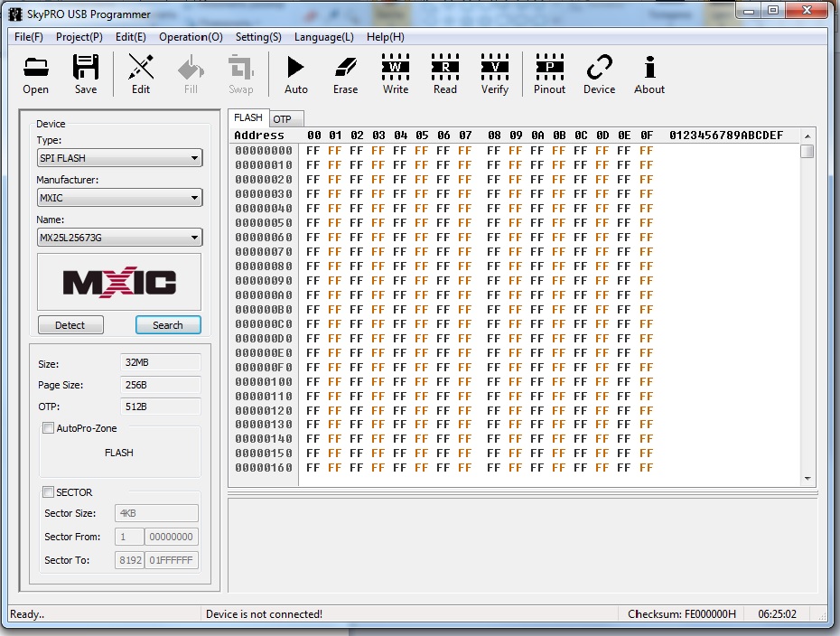Click the FLASH label under AutoPro-Zone
This screenshot has width=840, height=636.
(x=119, y=453)
